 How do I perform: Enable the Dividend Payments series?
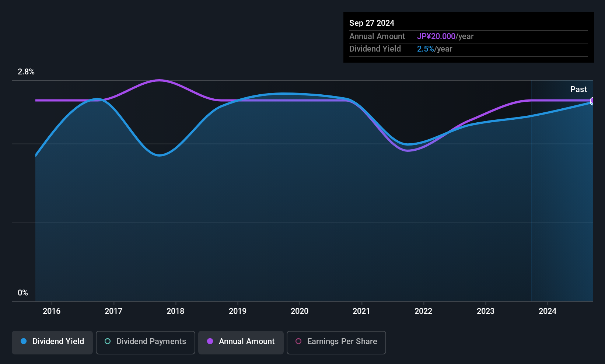(146, 342)
